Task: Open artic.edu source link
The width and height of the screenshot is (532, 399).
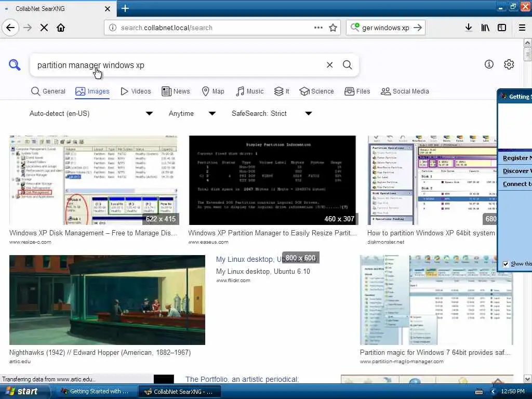Action: click(20, 362)
